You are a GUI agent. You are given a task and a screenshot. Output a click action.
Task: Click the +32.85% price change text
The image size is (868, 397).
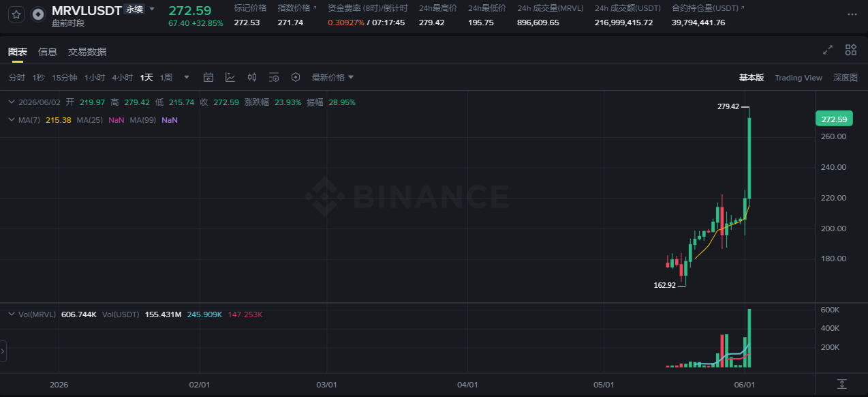point(206,23)
